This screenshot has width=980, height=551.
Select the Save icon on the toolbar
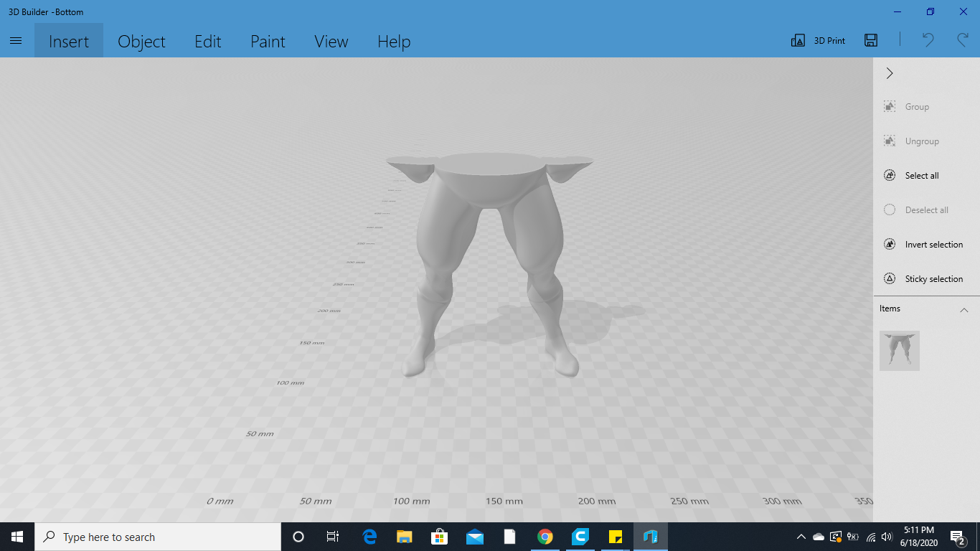870,40
